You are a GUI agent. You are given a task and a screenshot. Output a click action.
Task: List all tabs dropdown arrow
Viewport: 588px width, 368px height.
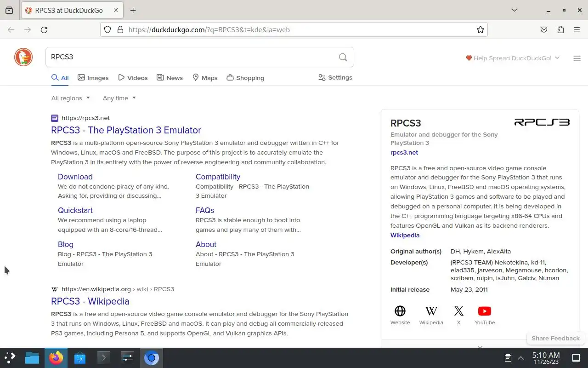click(514, 10)
